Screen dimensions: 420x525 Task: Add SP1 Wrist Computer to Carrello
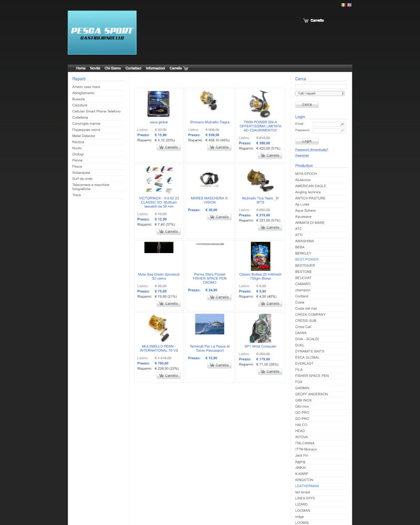[270, 371]
